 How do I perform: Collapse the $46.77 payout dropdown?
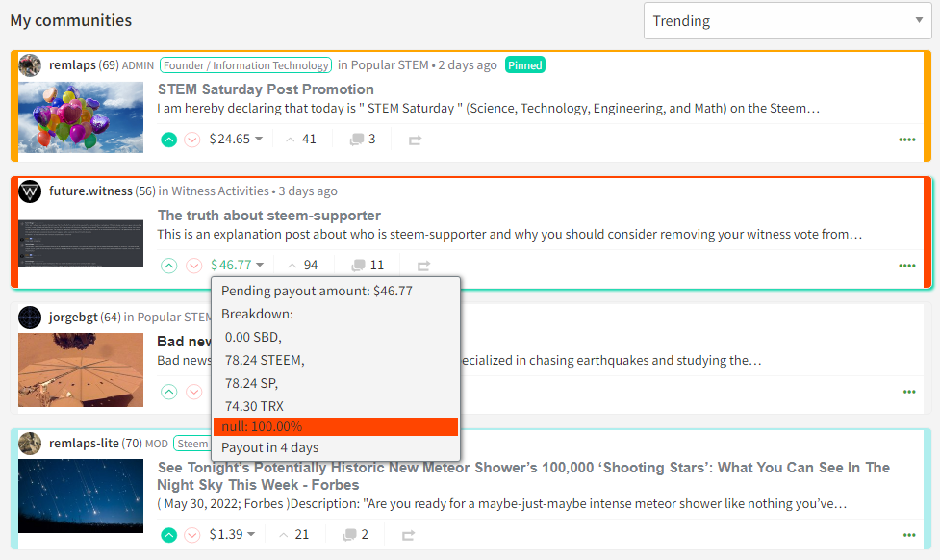click(238, 265)
